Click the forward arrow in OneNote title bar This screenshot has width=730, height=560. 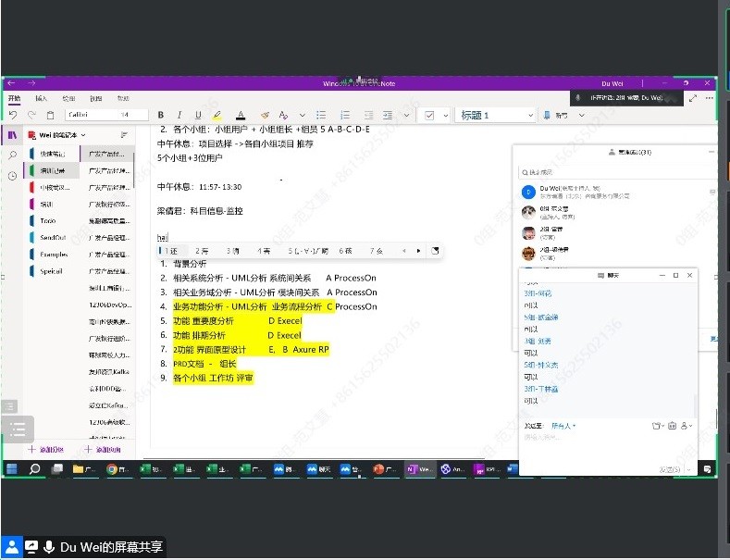click(31, 83)
